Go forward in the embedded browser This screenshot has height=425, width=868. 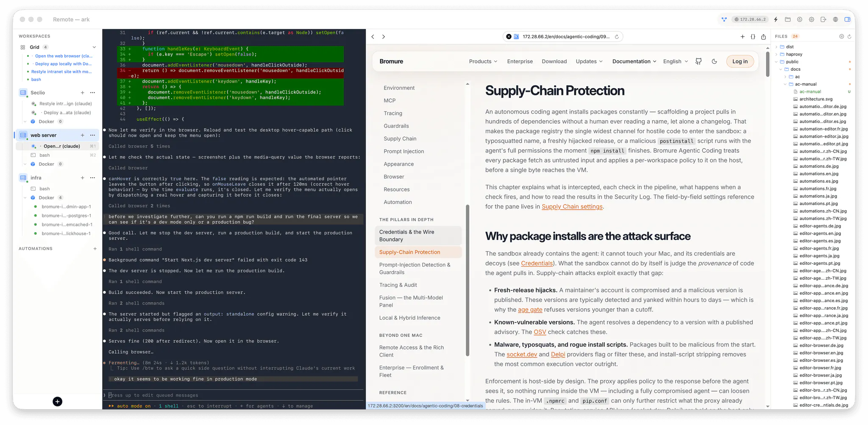tap(384, 37)
